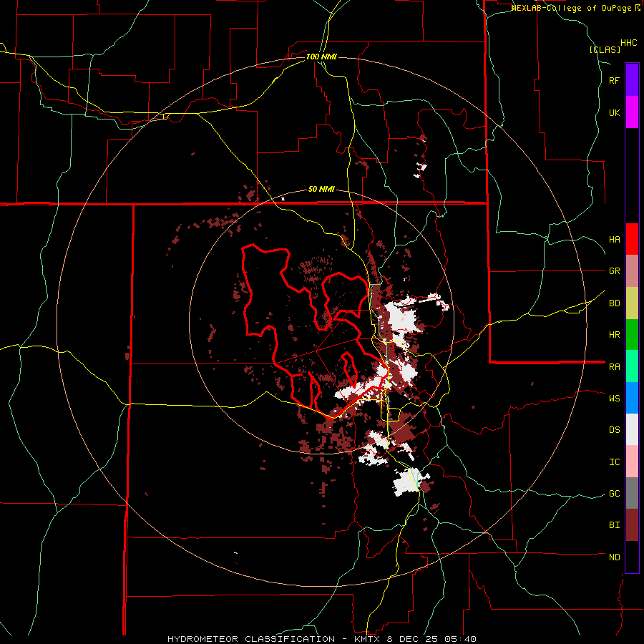Select the IC pink legend swatch
The image size is (644, 644).
click(x=632, y=462)
